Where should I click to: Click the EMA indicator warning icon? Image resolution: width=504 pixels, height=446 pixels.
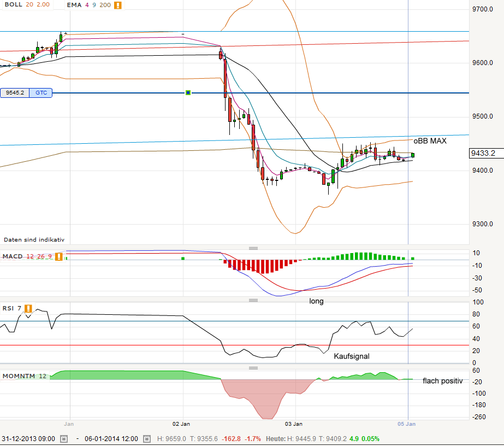point(118,5)
